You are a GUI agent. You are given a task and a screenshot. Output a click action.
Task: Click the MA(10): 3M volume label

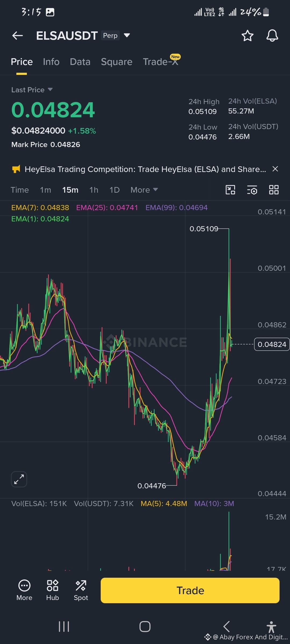tap(214, 503)
